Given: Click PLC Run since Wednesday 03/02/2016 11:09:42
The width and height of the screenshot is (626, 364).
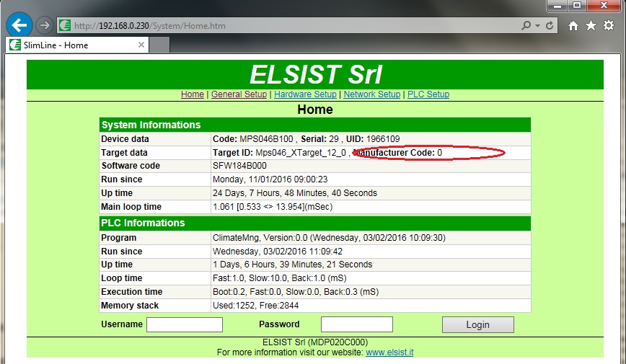Looking at the screenshot, I should (x=278, y=252).
